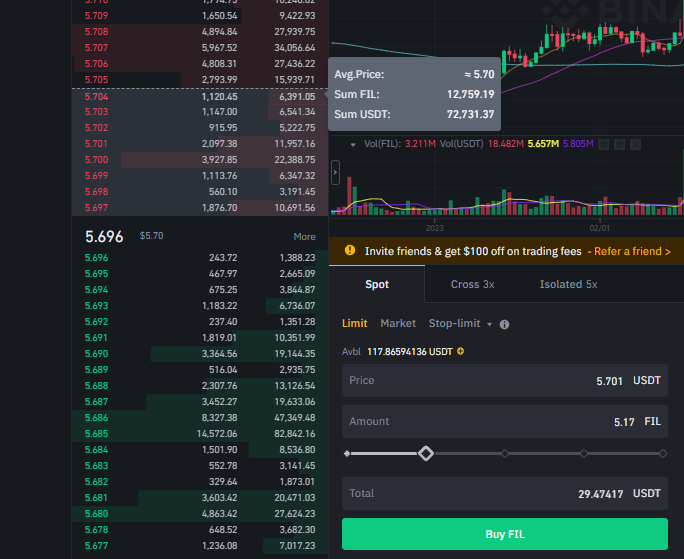Expand the chart side panel arrow
This screenshot has width=684, height=559.
click(336, 173)
